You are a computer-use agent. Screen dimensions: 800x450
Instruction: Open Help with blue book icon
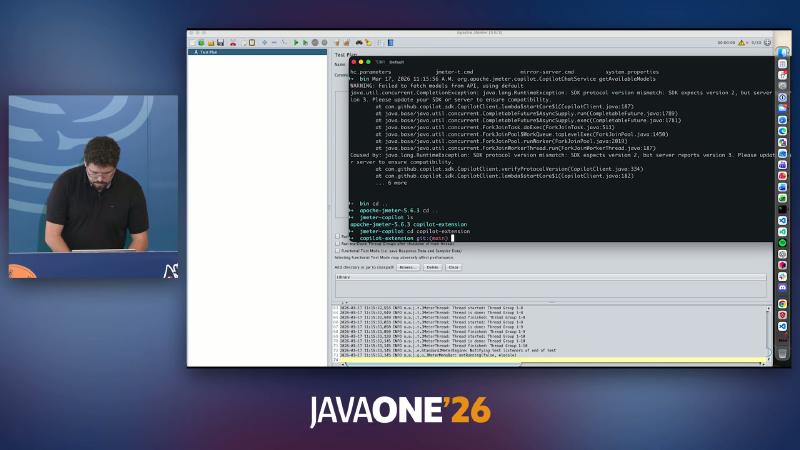390,43
